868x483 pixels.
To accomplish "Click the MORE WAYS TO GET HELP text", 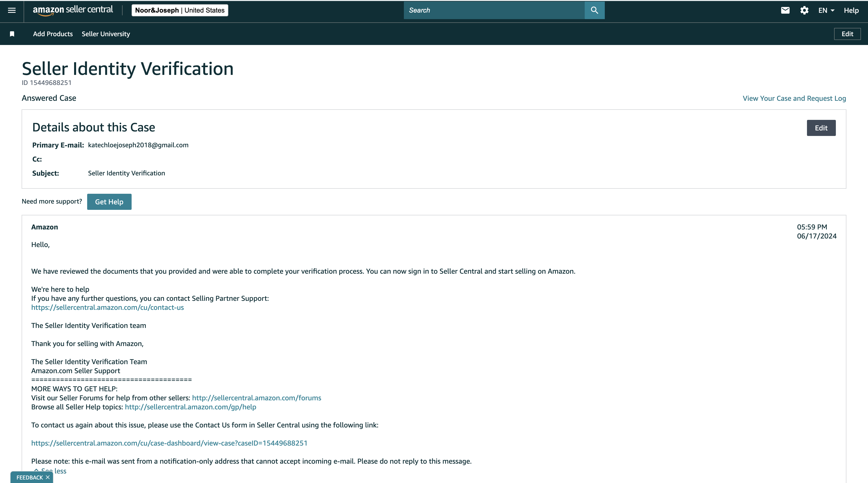I will tap(74, 389).
